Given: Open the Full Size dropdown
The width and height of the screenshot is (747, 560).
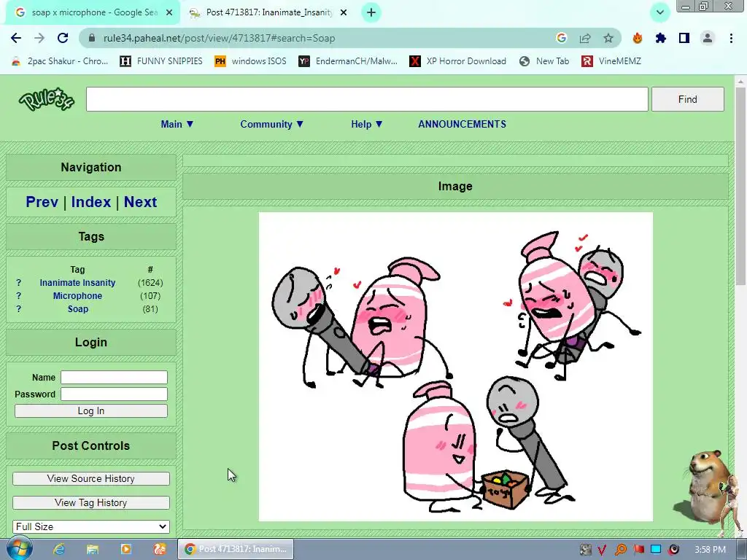Looking at the screenshot, I should point(91,526).
